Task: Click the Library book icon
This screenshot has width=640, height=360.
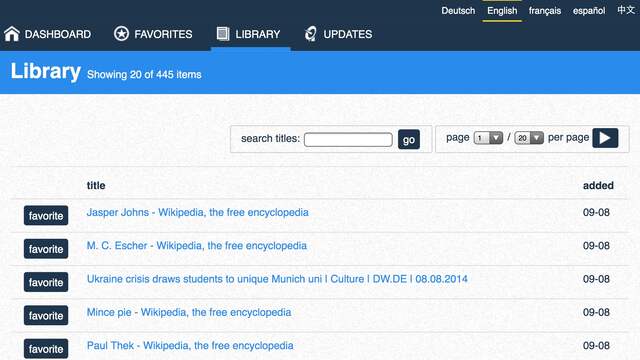Action: tap(223, 34)
